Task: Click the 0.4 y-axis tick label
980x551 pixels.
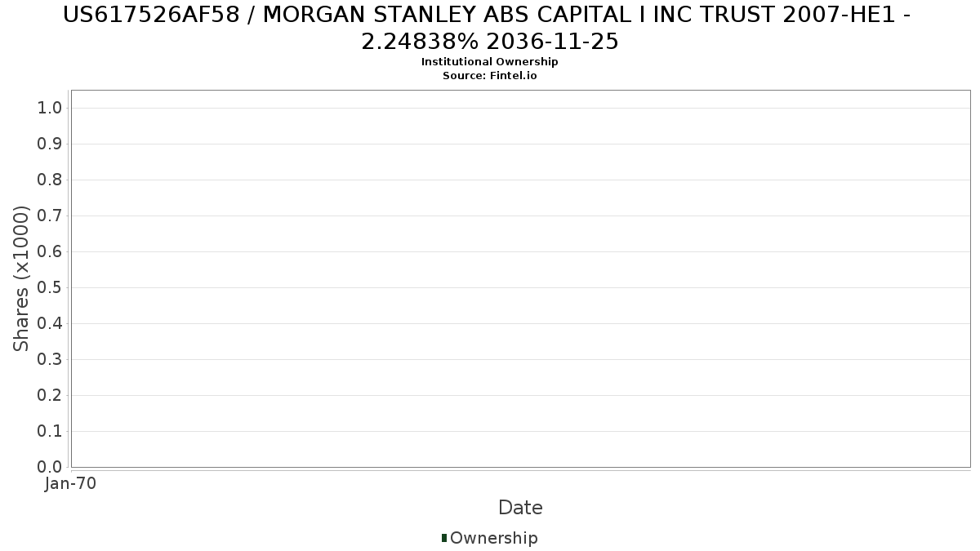Action: point(50,323)
